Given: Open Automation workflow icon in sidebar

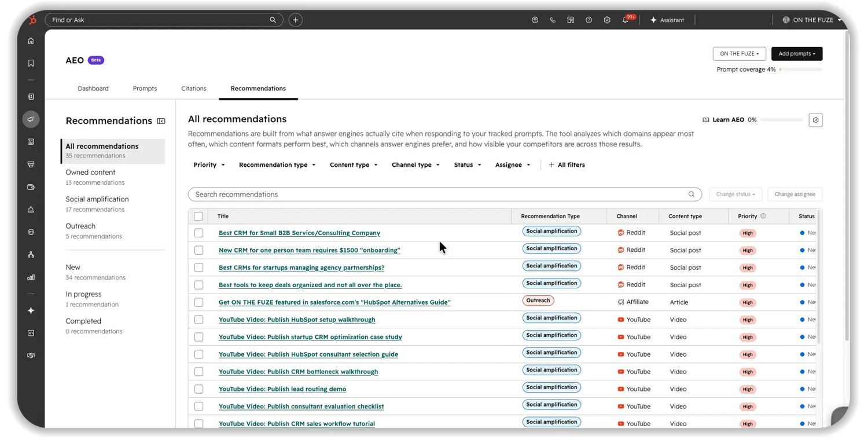Looking at the screenshot, I should point(31,255).
